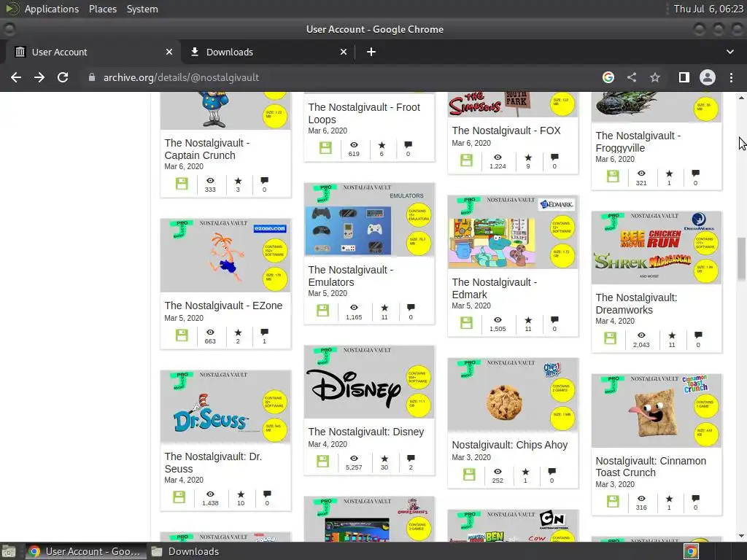747x560 pixels.
Task: Open the Chrome side panel icon
Action: [684, 77]
